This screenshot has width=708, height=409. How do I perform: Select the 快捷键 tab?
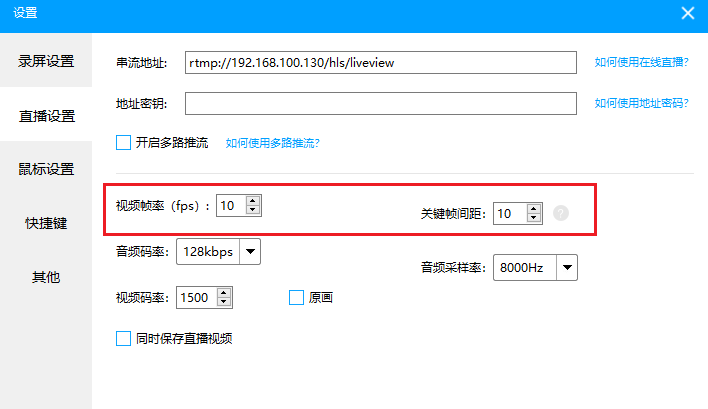[46, 223]
